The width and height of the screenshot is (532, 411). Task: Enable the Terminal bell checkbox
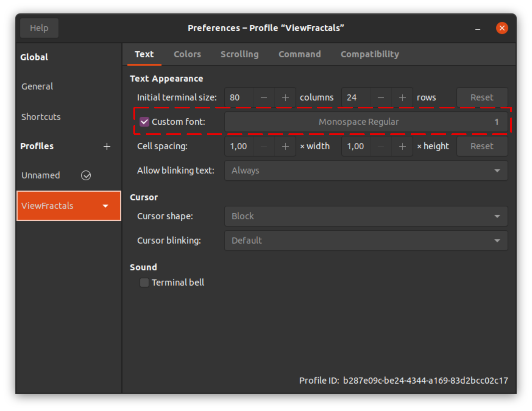(144, 283)
